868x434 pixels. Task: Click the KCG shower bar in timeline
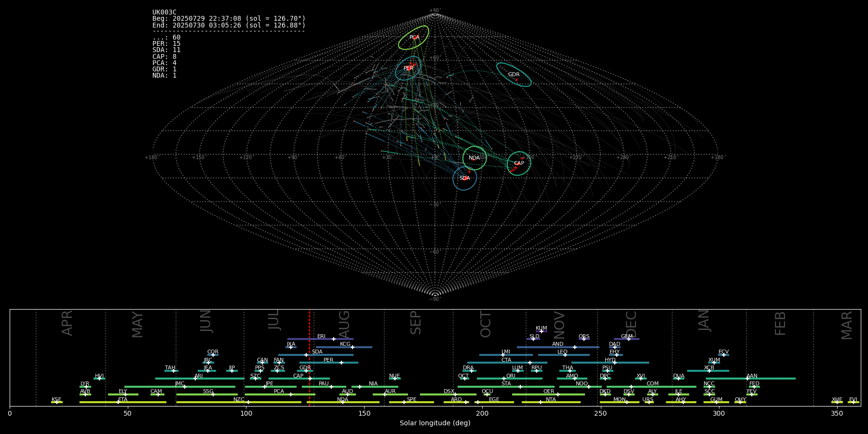point(344,347)
